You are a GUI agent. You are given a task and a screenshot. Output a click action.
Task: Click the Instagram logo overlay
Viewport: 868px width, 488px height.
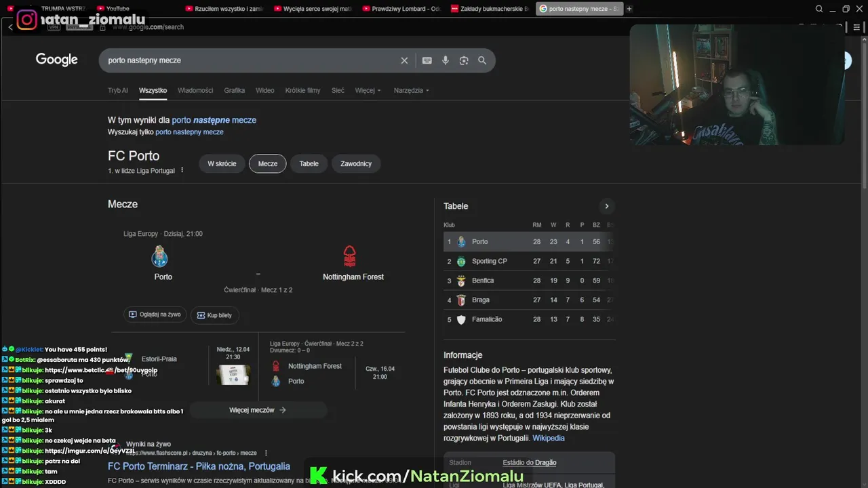pyautogui.click(x=26, y=20)
